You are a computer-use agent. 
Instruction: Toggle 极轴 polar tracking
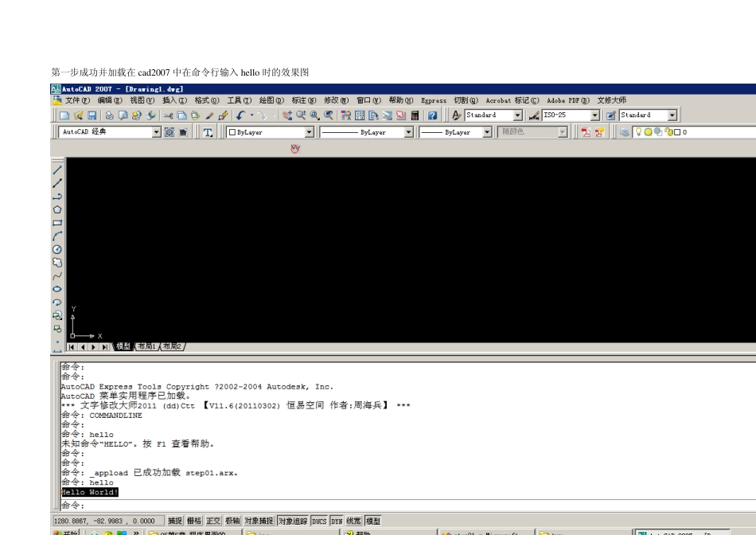coord(232,521)
